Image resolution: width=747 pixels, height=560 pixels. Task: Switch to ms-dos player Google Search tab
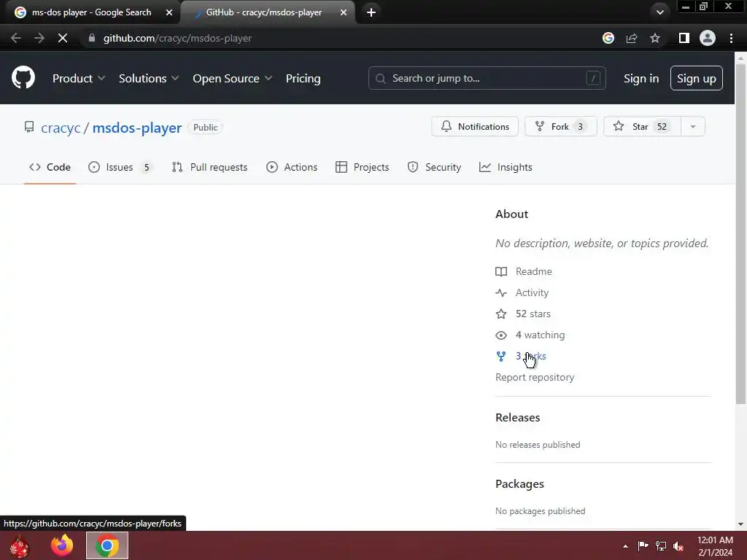coord(90,12)
